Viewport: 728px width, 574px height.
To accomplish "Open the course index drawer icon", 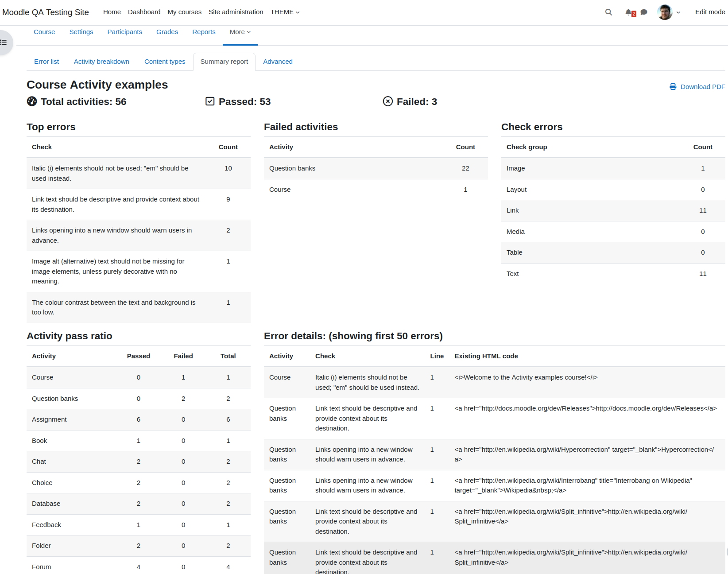I will [x=4, y=43].
